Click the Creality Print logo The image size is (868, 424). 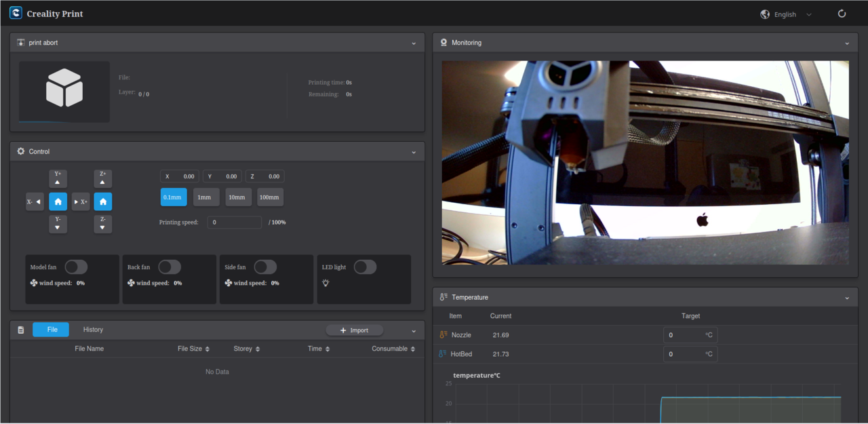pos(16,14)
